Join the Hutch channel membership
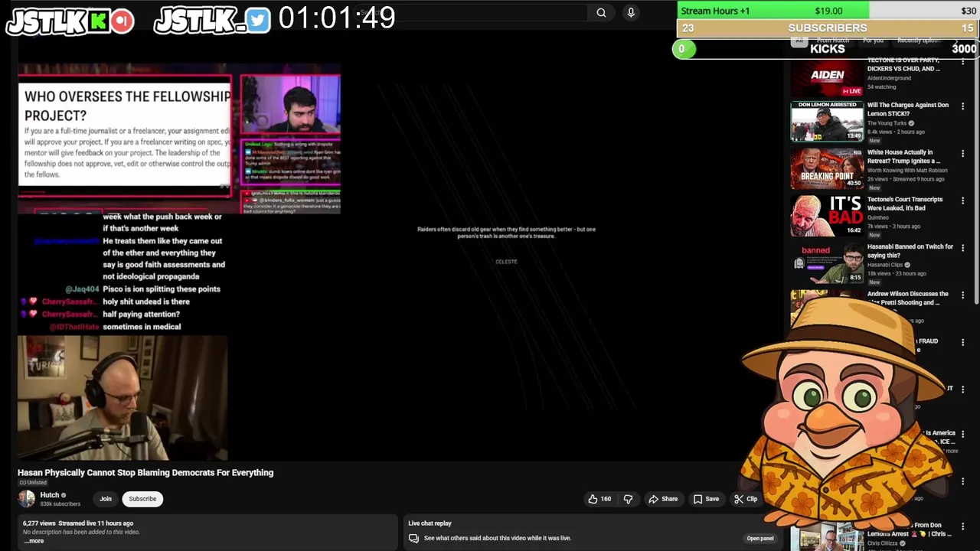The height and width of the screenshot is (551, 980). (106, 499)
